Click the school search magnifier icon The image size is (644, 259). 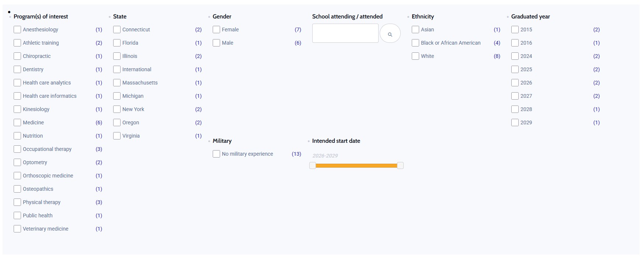[x=390, y=34]
